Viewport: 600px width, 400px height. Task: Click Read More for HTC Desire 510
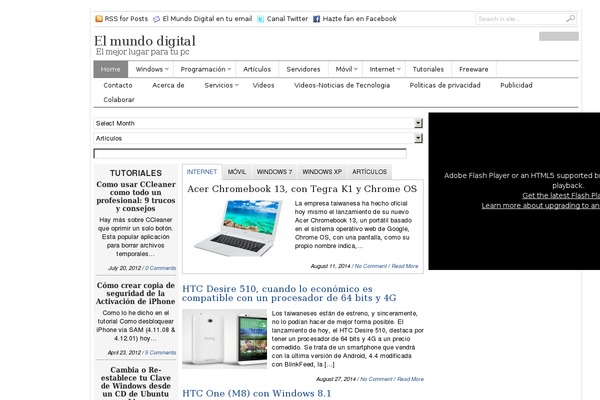coord(410,379)
